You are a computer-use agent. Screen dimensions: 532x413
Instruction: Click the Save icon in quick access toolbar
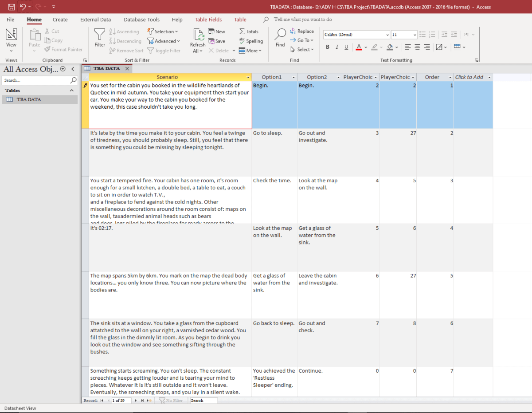(11, 7)
